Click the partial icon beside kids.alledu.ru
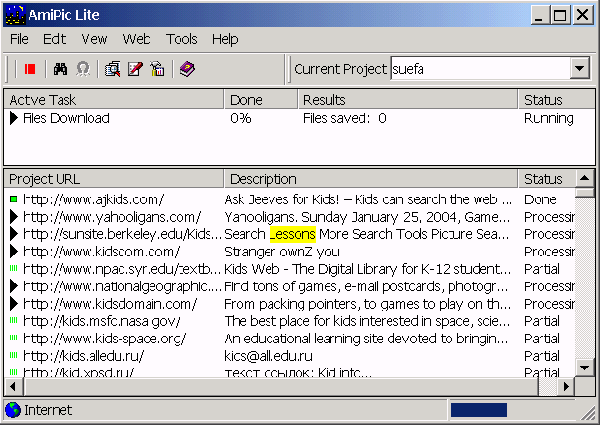The height and width of the screenshot is (425, 600). [14, 356]
